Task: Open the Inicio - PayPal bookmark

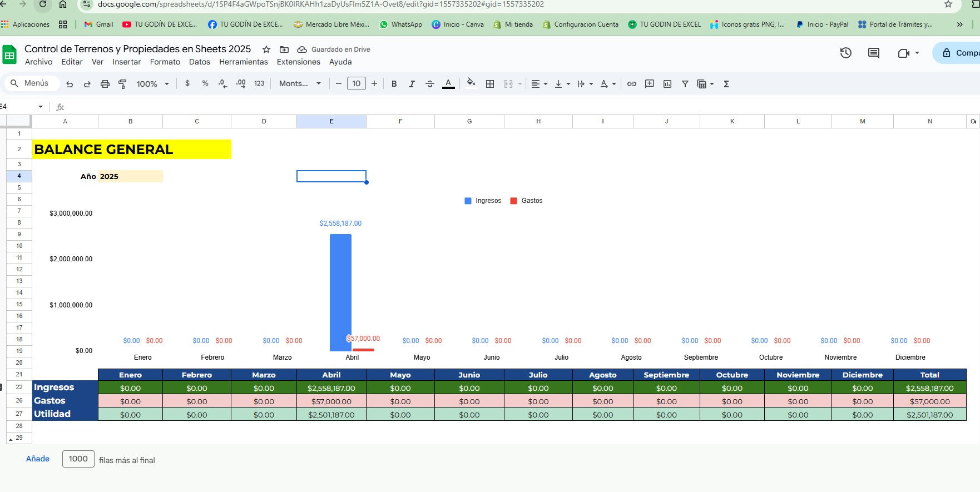Action: click(x=822, y=24)
